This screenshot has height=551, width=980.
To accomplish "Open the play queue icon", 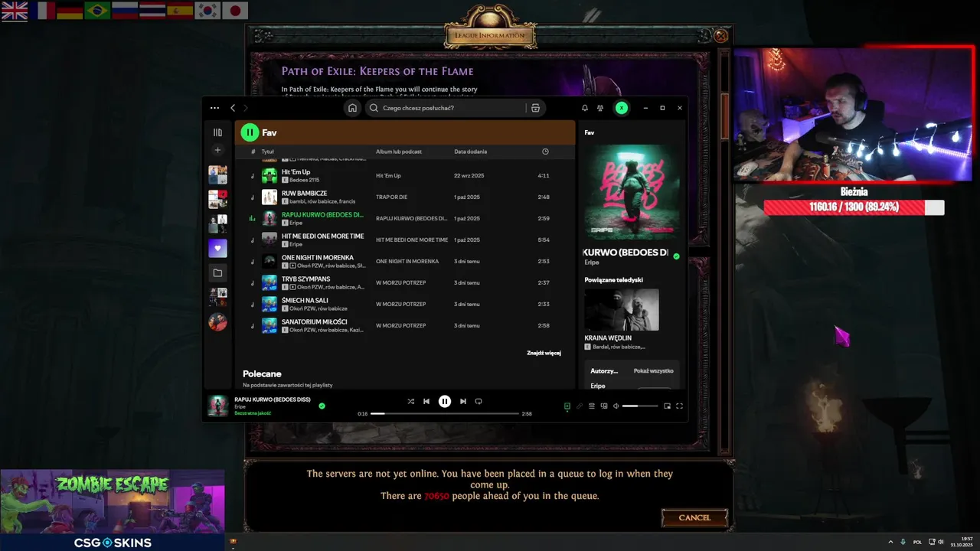I will [x=592, y=406].
